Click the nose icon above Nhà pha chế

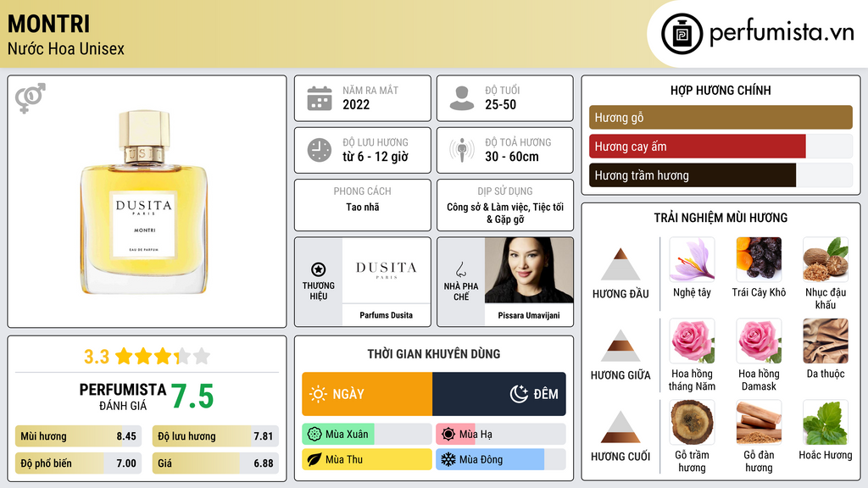point(460,270)
